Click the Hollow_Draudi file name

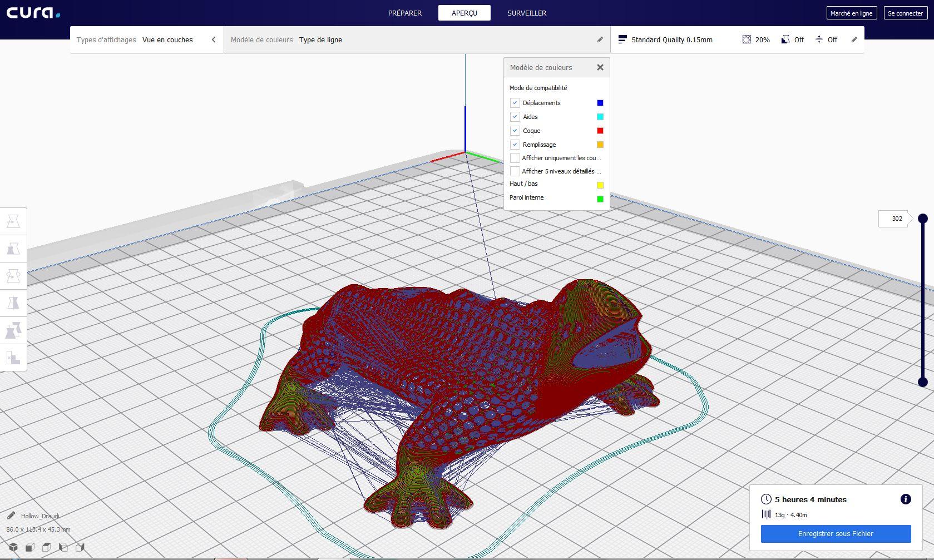pyautogui.click(x=40, y=516)
